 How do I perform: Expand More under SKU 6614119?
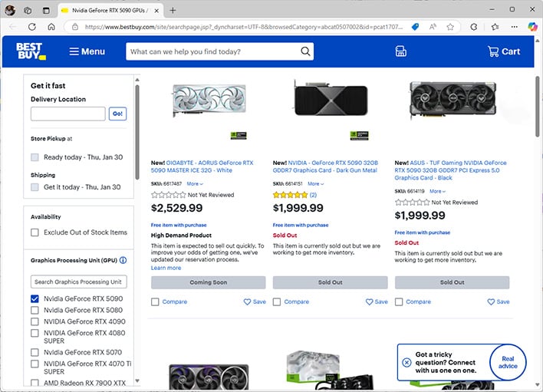pos(437,191)
